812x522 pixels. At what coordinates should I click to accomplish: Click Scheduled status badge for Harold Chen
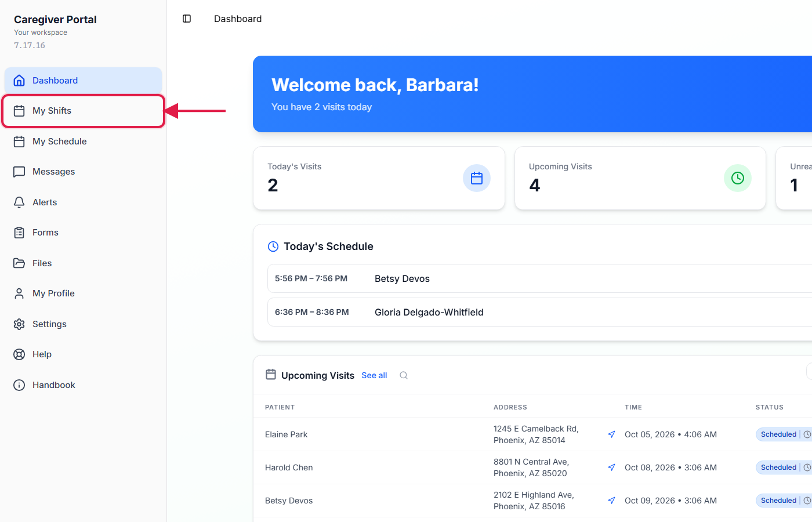point(784,467)
